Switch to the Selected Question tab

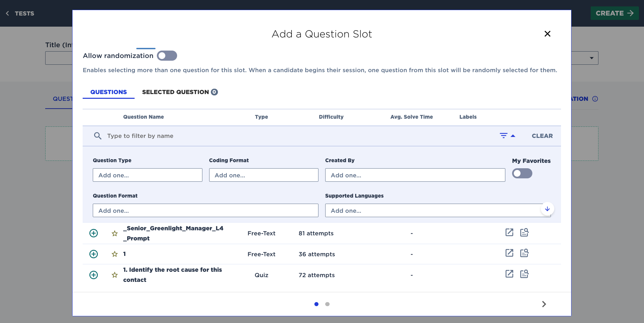[x=179, y=92]
